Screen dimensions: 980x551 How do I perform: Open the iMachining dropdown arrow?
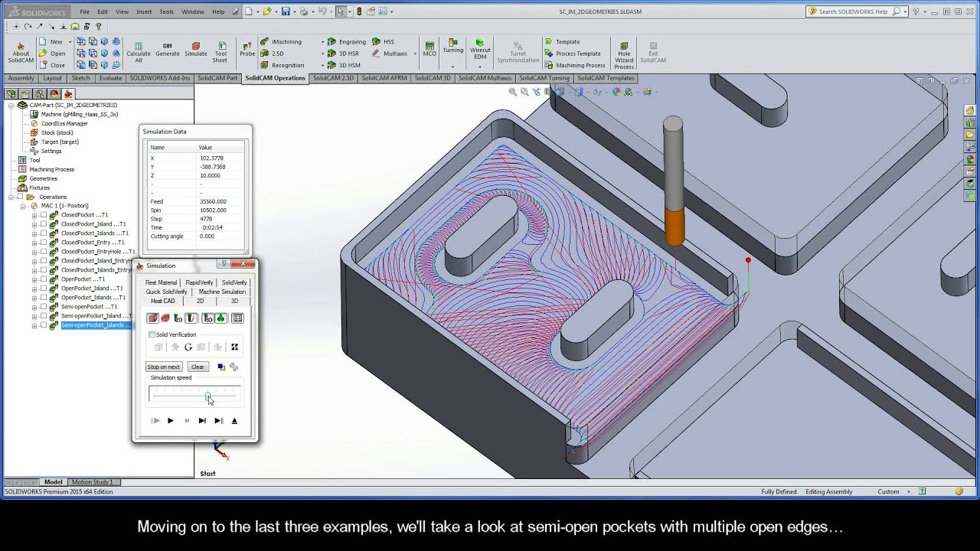(323, 42)
